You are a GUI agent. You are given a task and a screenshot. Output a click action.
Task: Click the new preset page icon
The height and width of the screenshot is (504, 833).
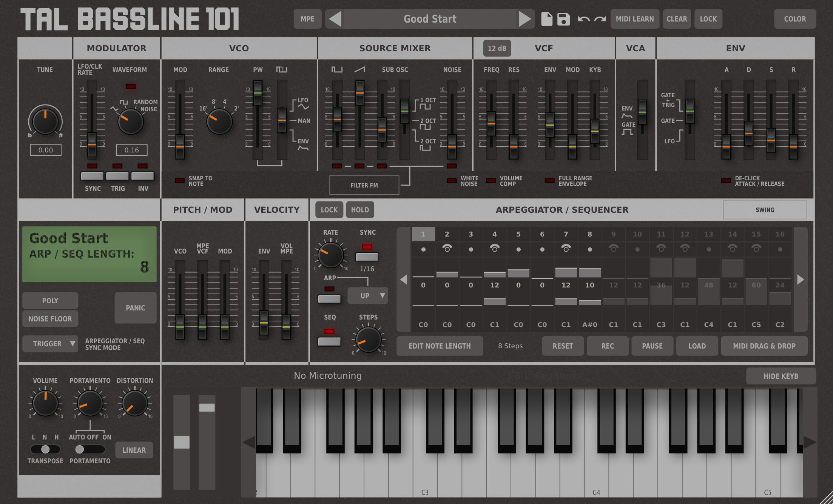tap(546, 19)
